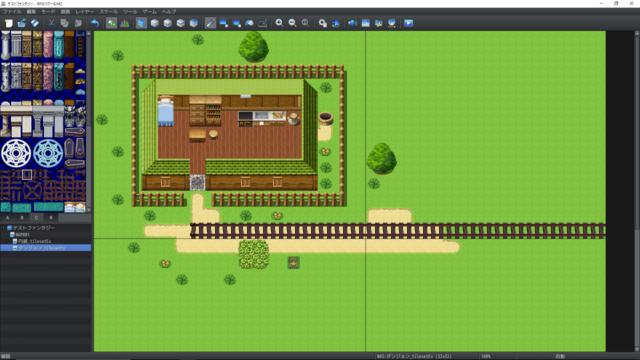The image size is (640, 360).
Task: Select the Rectangle drawing tool
Action: pos(224,23)
